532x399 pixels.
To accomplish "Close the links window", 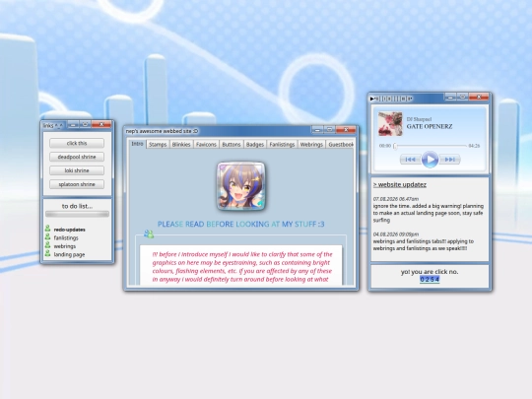I will tap(101, 125).
